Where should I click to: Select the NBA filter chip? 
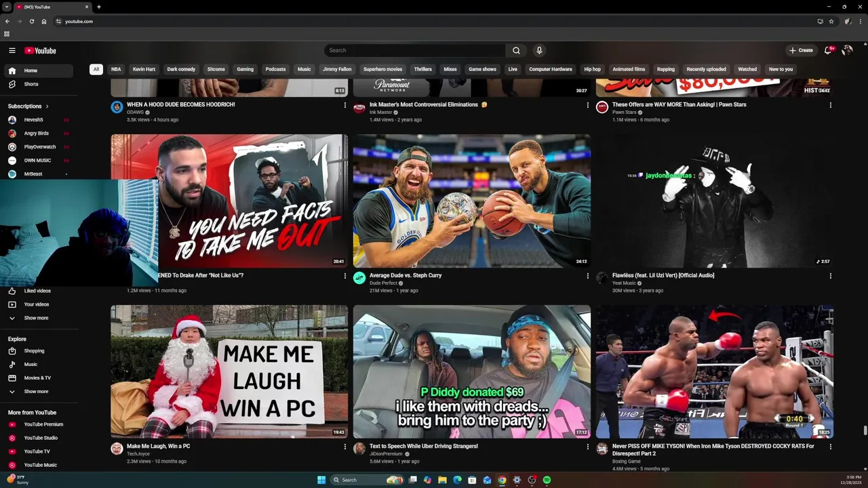pyautogui.click(x=116, y=69)
